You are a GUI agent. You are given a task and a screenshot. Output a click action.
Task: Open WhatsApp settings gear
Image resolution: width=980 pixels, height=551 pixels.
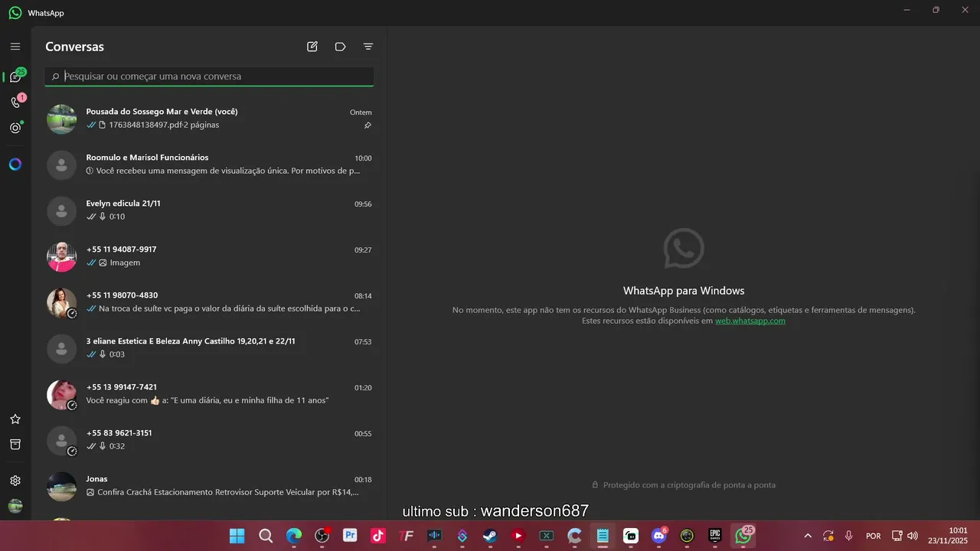click(15, 481)
